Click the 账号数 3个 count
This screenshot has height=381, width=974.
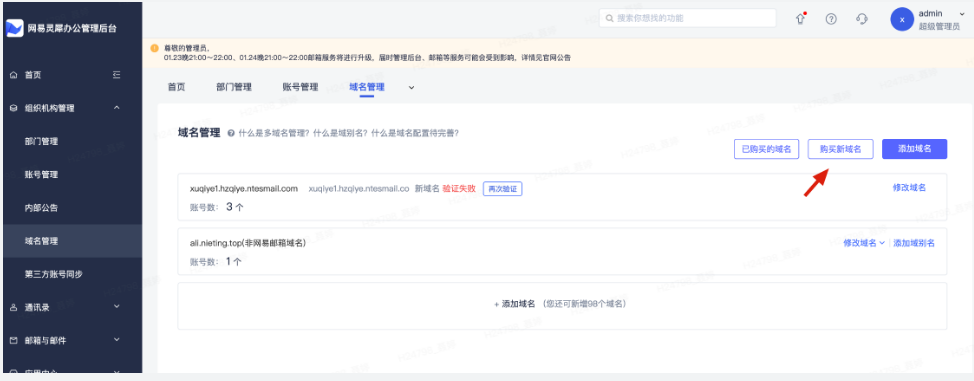pyautogui.click(x=216, y=207)
